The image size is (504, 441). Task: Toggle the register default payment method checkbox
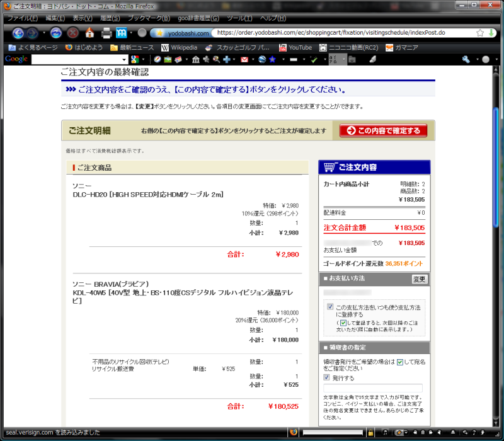point(330,307)
